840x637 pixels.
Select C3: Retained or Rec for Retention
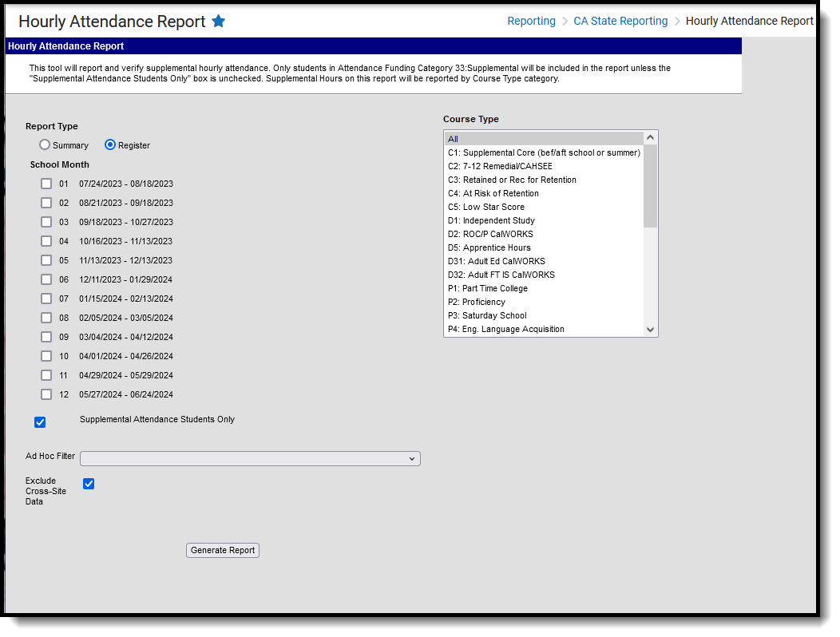[544, 180]
